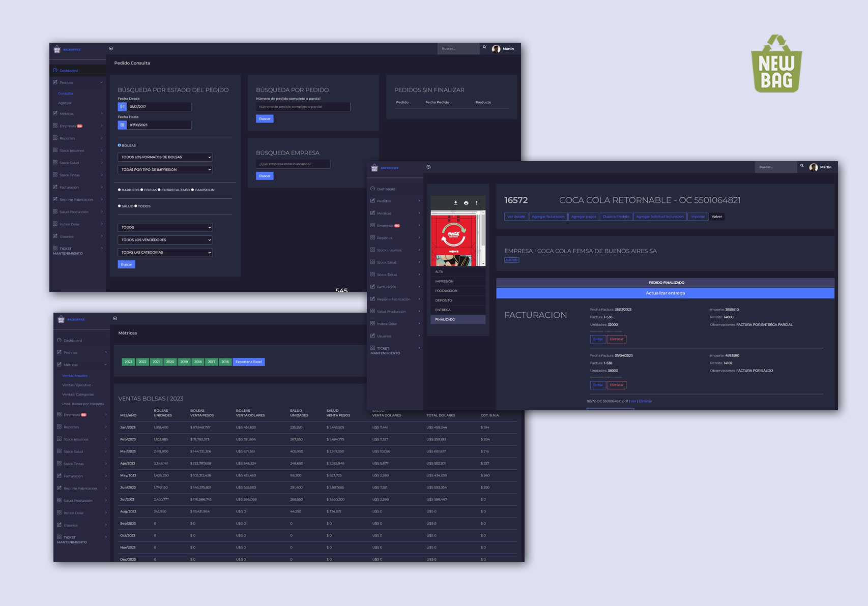Click Stock Salud icon in Métricas window sidebar
868x606 pixels.
click(59, 451)
